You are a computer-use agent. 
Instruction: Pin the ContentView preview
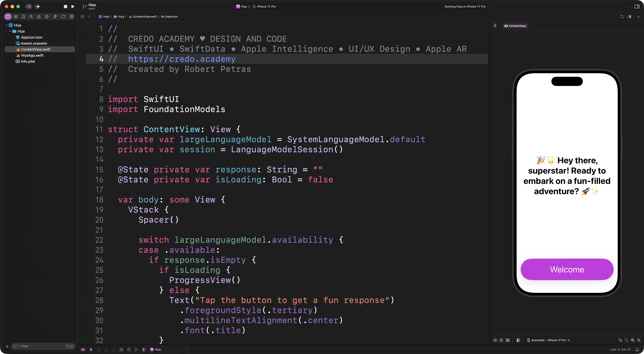(495, 26)
